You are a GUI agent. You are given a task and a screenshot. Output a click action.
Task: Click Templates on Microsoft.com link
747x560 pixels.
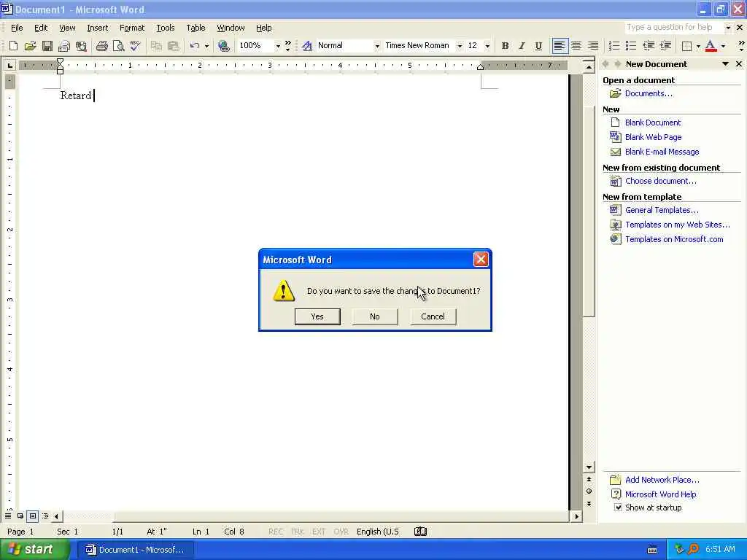click(674, 239)
